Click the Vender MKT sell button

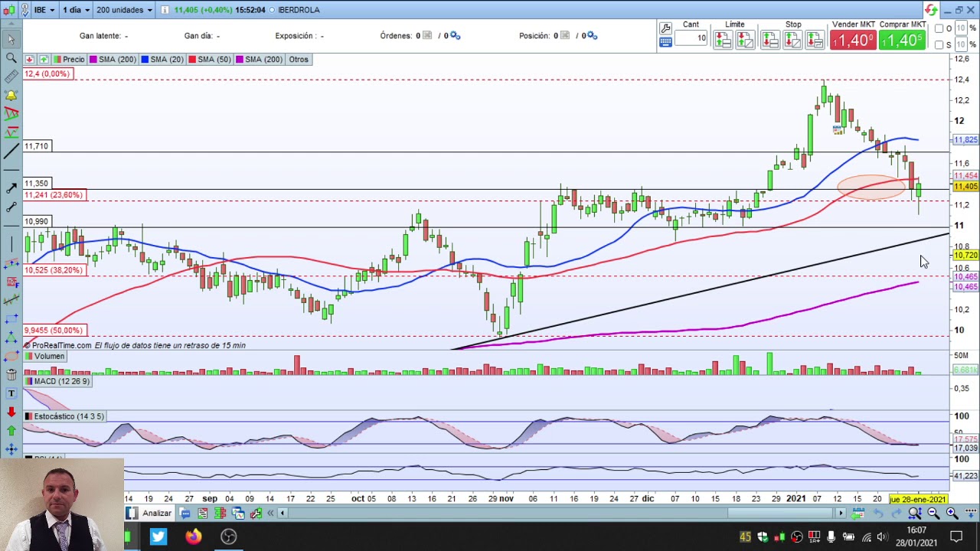(x=853, y=40)
